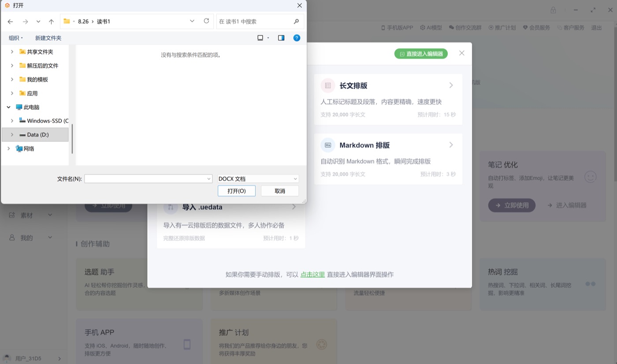Click 新建文件夹 button

click(x=48, y=38)
